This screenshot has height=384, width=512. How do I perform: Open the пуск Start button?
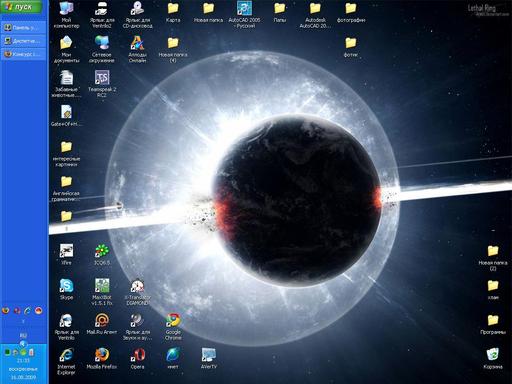(22, 7)
